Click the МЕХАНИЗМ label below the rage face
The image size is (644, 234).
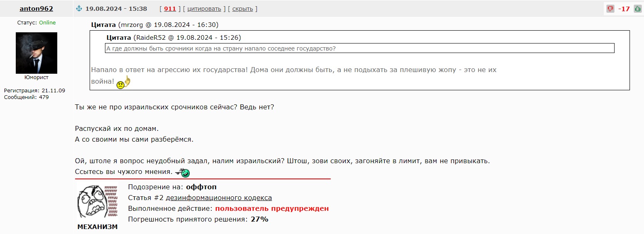point(98,227)
